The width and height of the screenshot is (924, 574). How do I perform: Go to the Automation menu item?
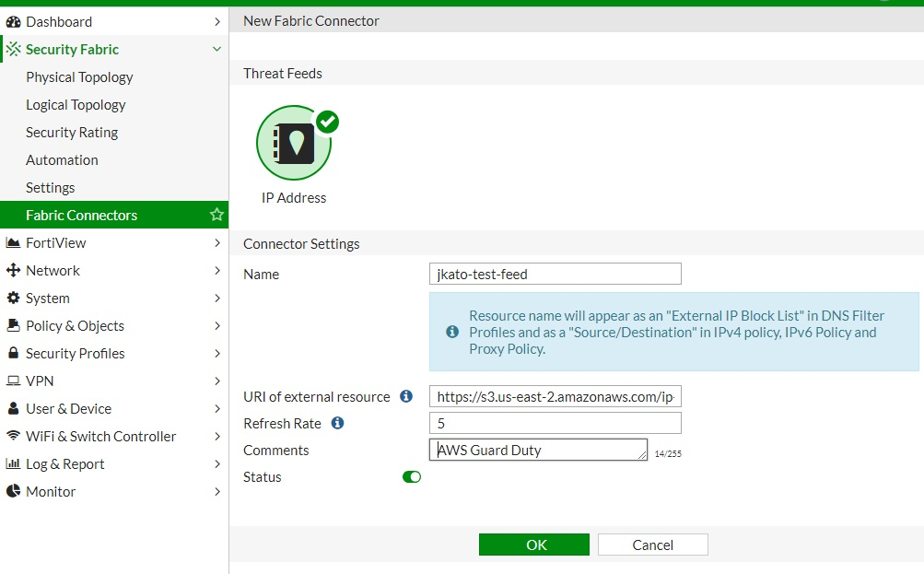point(62,159)
